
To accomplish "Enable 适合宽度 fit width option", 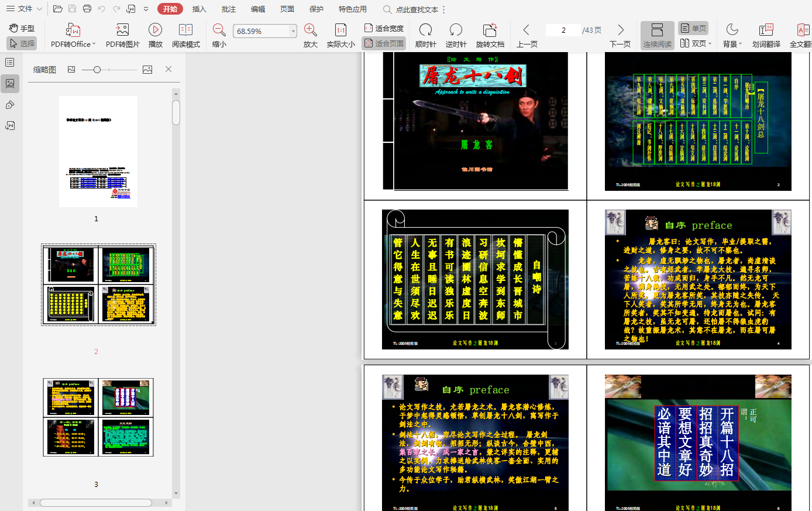I will click(384, 28).
